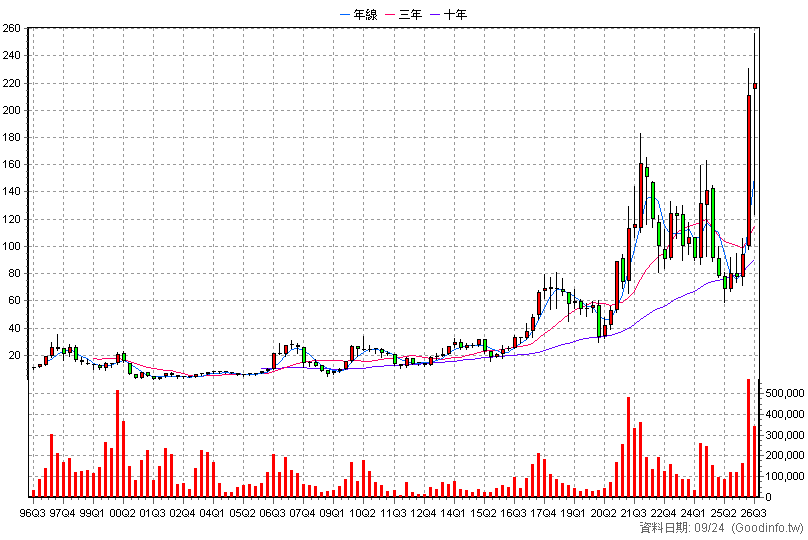
Task: Click the 09Q1 quarter label
Action: pos(332,514)
